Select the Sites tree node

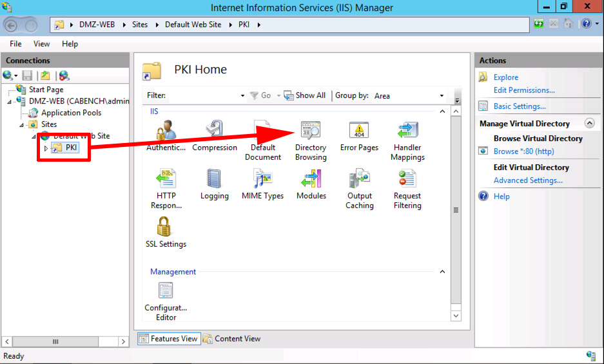click(x=49, y=124)
